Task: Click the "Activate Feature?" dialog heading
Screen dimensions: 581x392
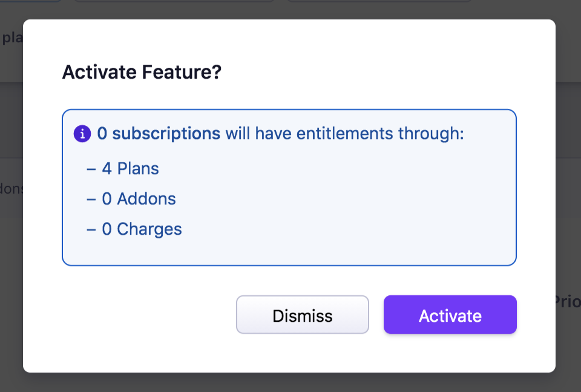Action: [x=142, y=73]
